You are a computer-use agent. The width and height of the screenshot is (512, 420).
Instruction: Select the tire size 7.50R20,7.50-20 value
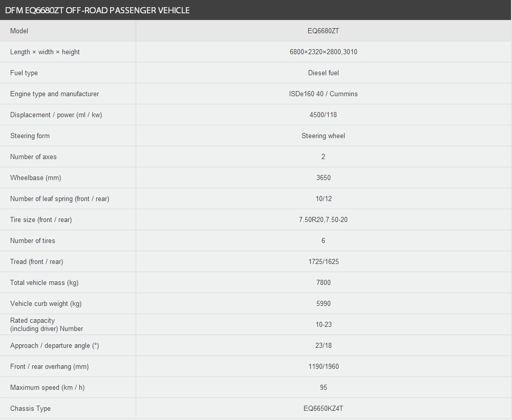click(323, 219)
